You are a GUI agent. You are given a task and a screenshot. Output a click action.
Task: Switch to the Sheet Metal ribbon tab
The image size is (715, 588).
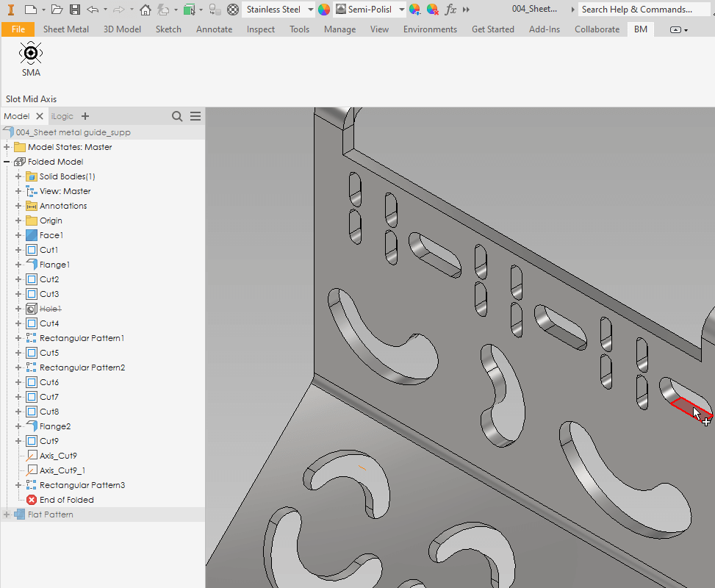(66, 29)
